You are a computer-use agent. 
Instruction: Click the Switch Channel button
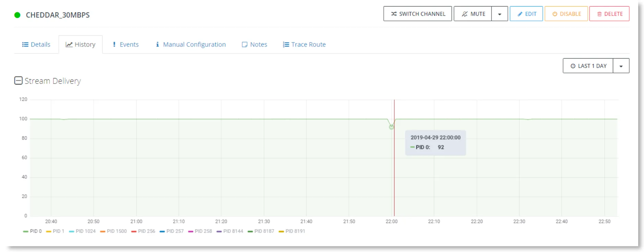[418, 14]
